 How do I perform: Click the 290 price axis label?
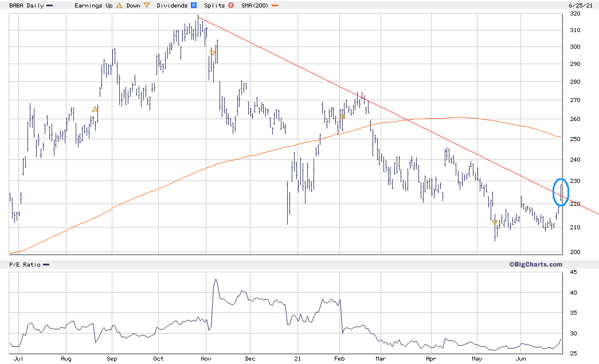click(575, 64)
